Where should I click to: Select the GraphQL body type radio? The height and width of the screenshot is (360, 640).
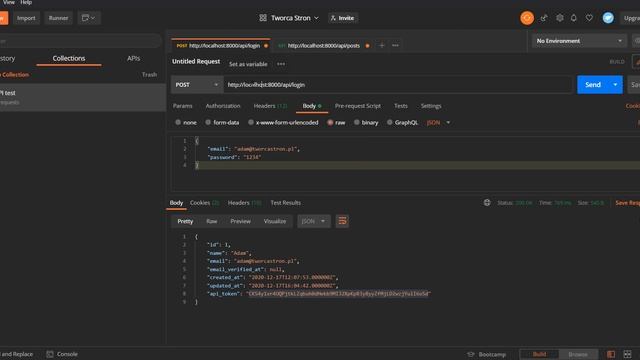click(390, 122)
